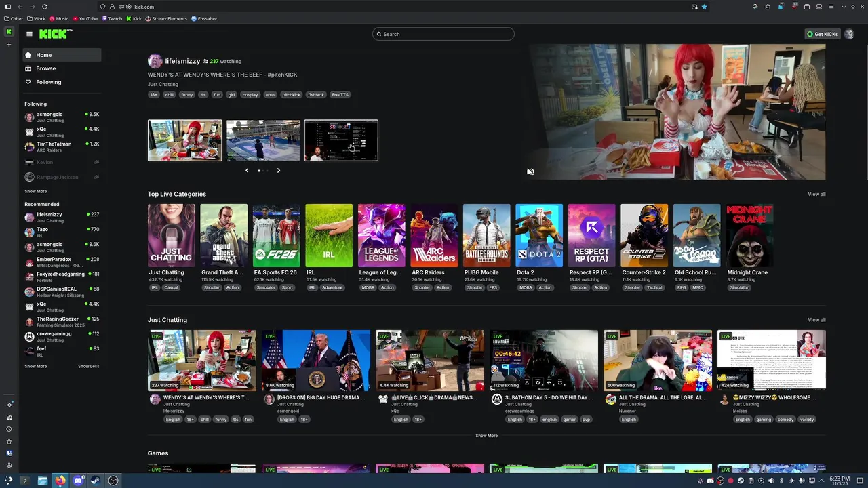Collapse Recommended list with Show Less
The width and height of the screenshot is (868, 488).
point(88,366)
